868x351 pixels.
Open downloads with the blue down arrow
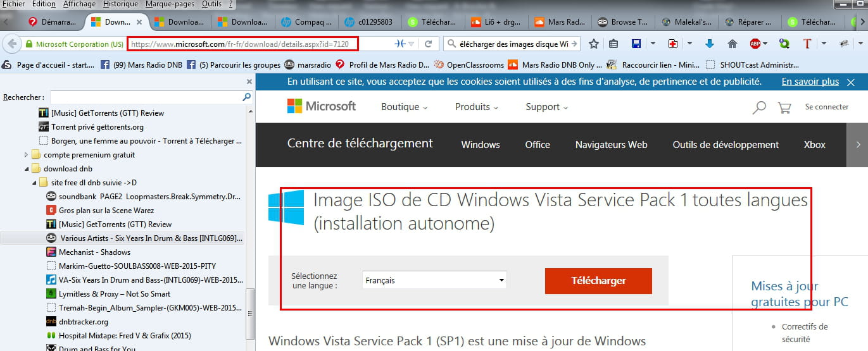tap(710, 44)
